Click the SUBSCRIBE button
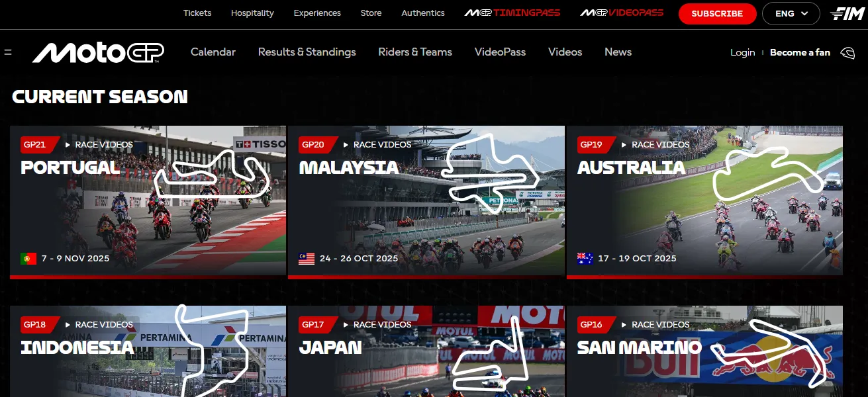 (717, 13)
